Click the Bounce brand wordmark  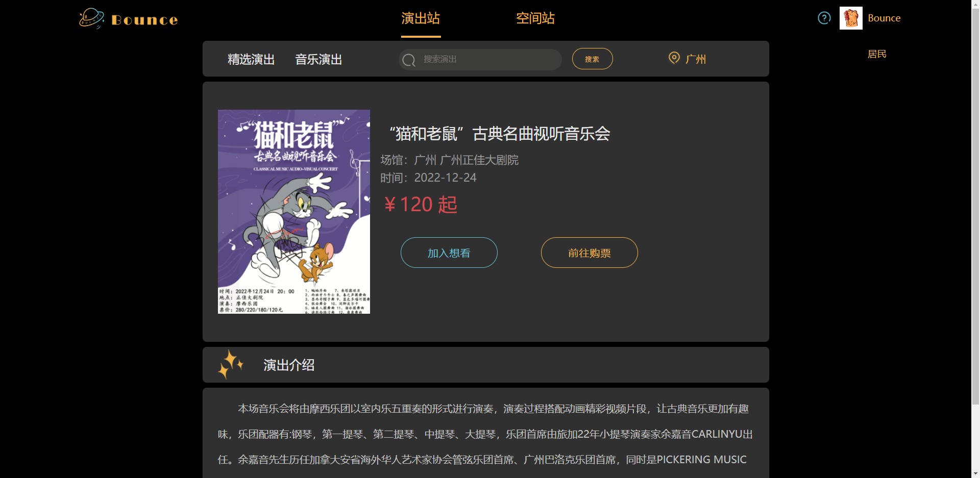(x=144, y=20)
